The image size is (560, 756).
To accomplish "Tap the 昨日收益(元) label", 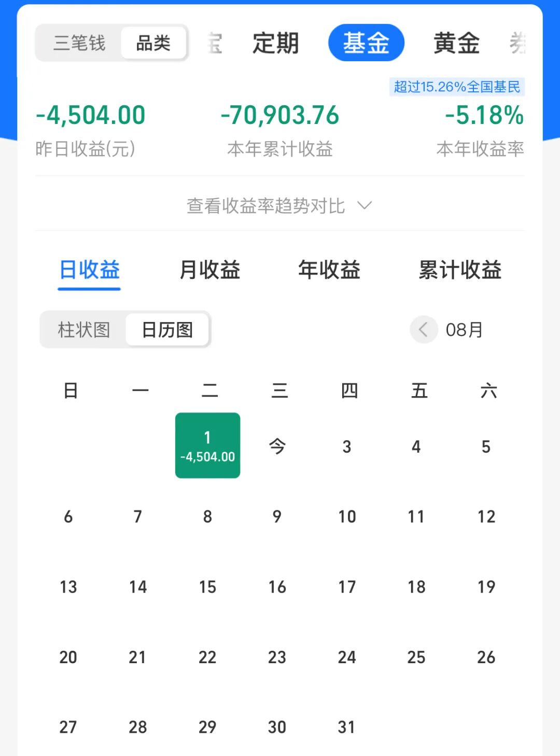I will click(86, 149).
